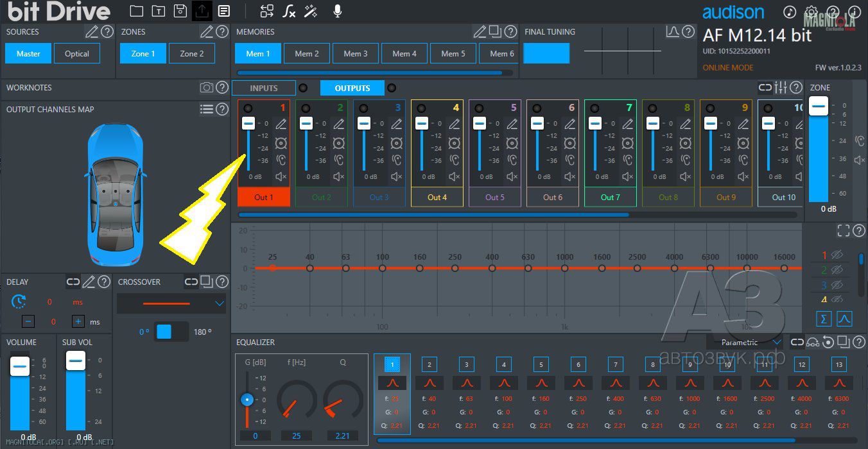Screen dimensions: 868x449
Task: Select EQ band 4 number button
Action: click(x=504, y=365)
